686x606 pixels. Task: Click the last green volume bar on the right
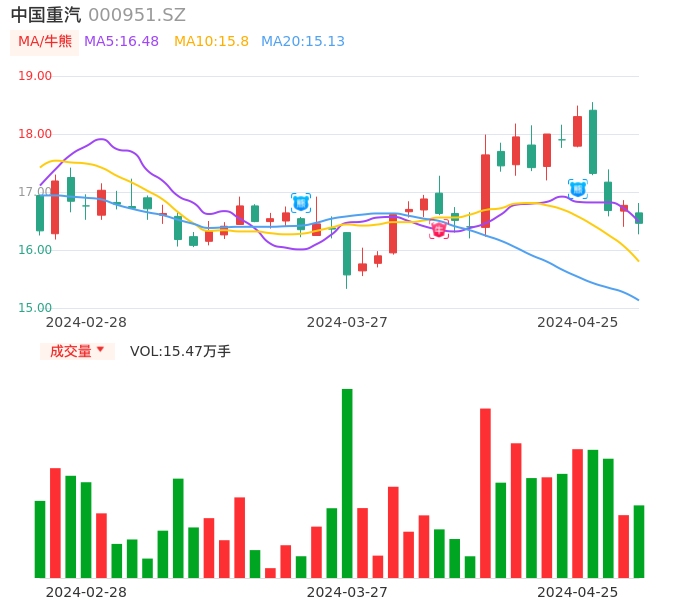639,542
